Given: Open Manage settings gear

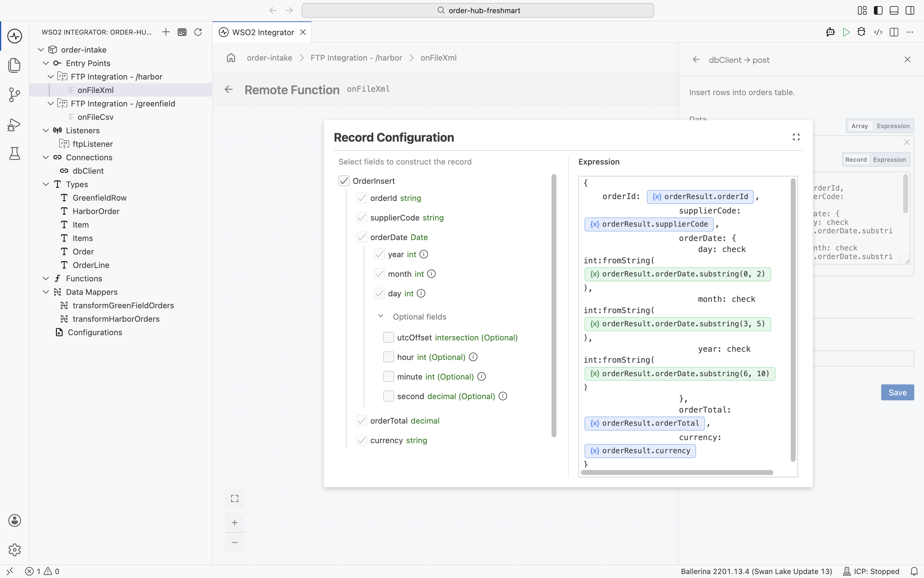Looking at the screenshot, I should tap(14, 550).
